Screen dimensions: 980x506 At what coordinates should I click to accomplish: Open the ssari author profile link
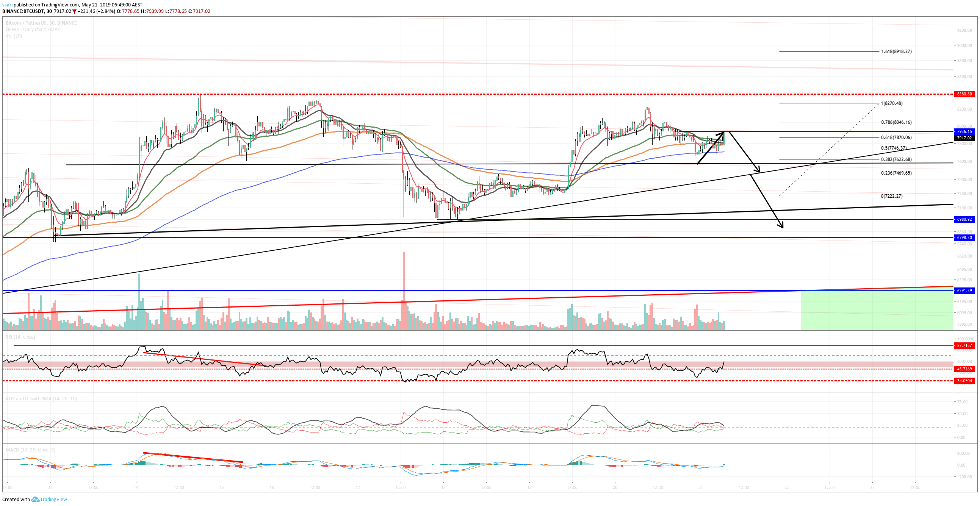pyautogui.click(x=7, y=5)
